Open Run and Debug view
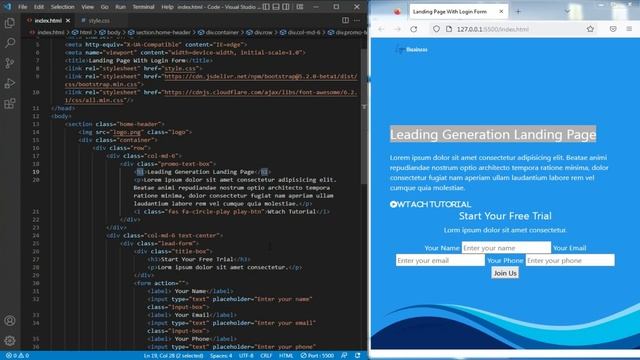The width and height of the screenshot is (640, 360). click(10, 83)
